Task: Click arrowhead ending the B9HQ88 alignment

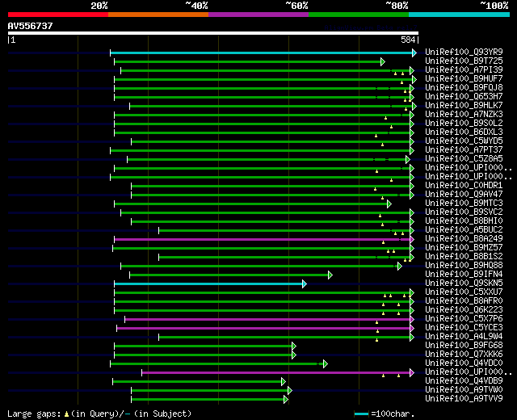Action: pos(400,266)
